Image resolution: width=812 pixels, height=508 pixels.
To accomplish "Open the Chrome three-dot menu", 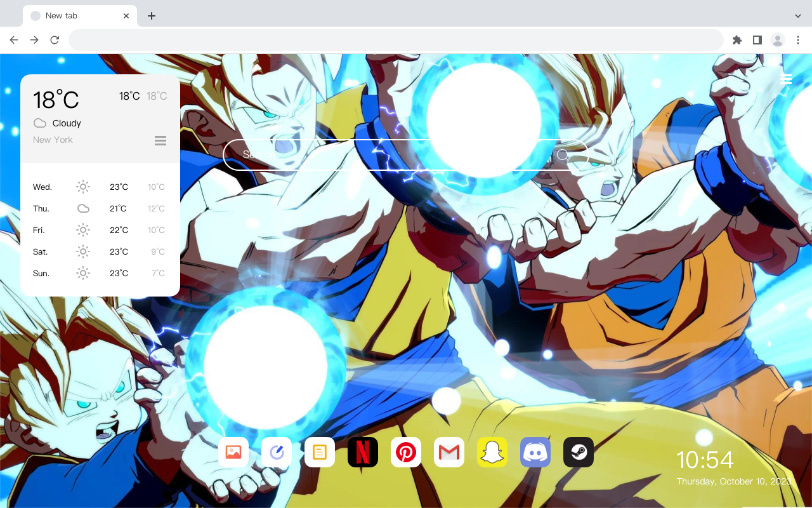I will [798, 40].
